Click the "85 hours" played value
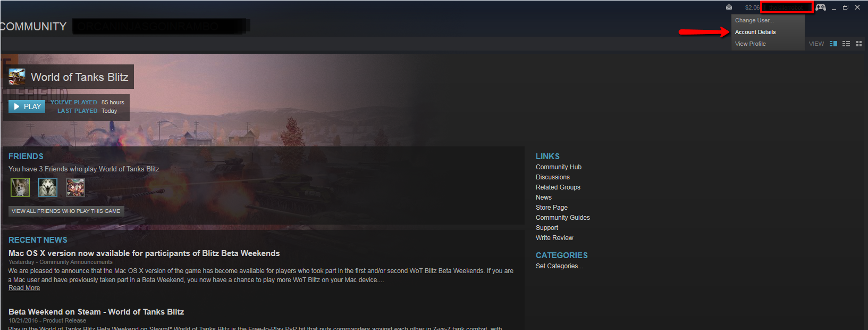868x330 pixels. 113,102
